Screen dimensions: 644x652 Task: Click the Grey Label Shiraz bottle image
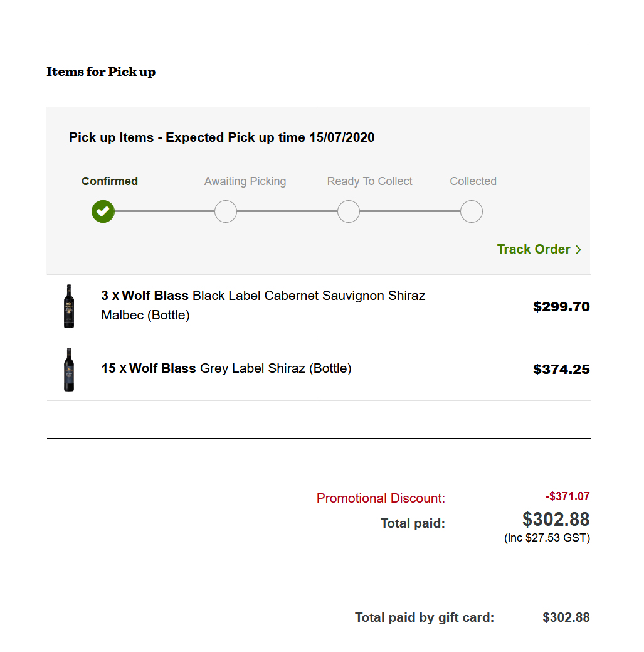pyautogui.click(x=69, y=369)
